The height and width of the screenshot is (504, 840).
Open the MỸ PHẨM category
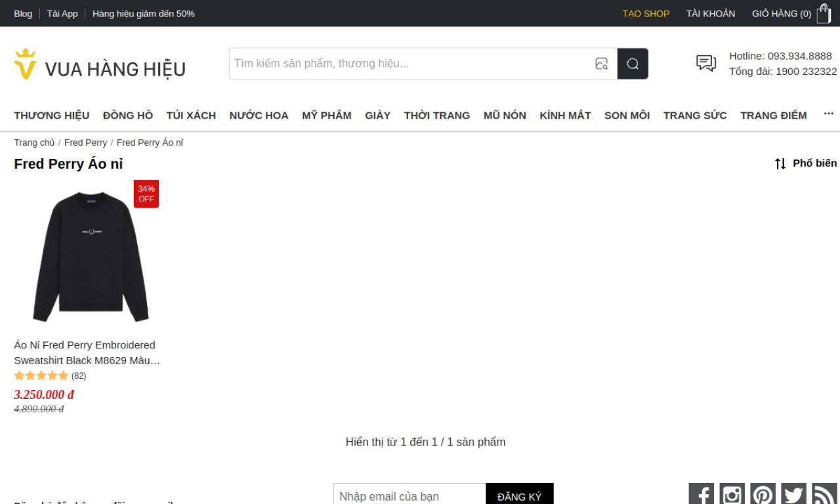click(327, 115)
